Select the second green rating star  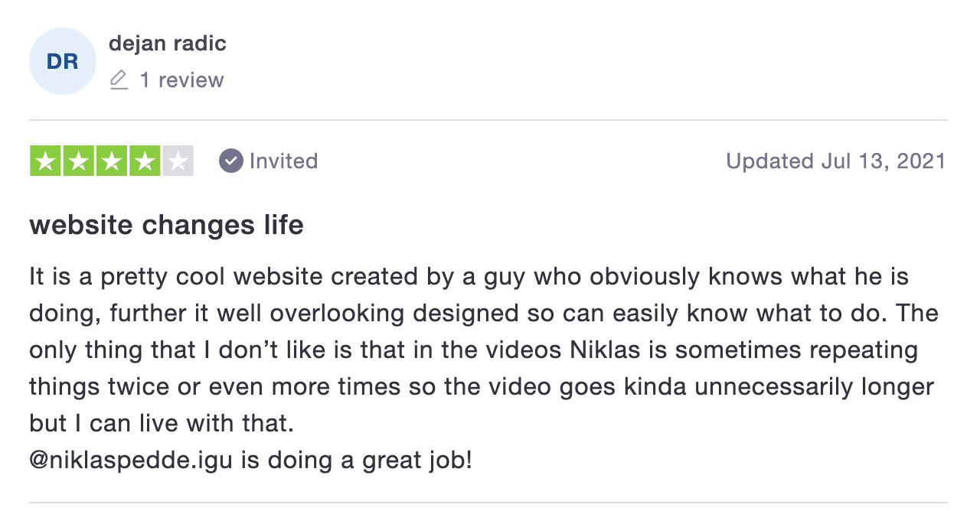pos(79,161)
